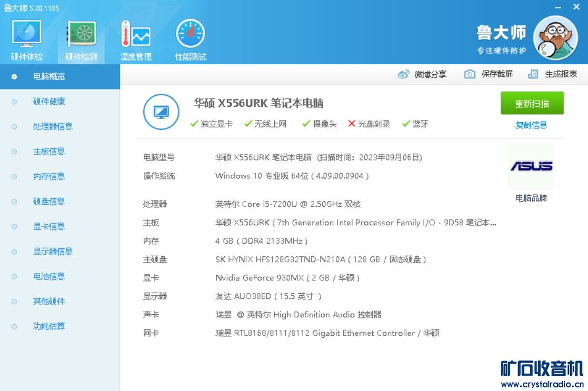588x391 pixels.
Task: Click the 鲁大师 mascot avatar
Action: click(x=555, y=38)
